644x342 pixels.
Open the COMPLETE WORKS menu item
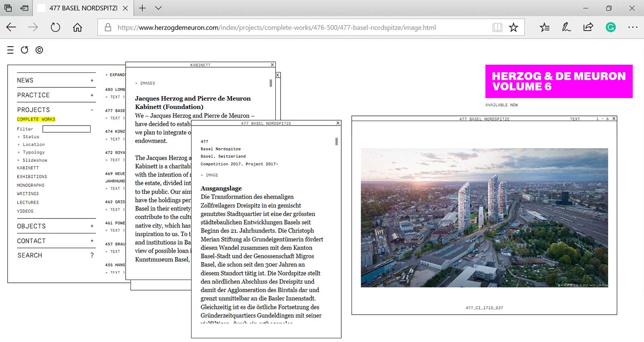(x=36, y=119)
